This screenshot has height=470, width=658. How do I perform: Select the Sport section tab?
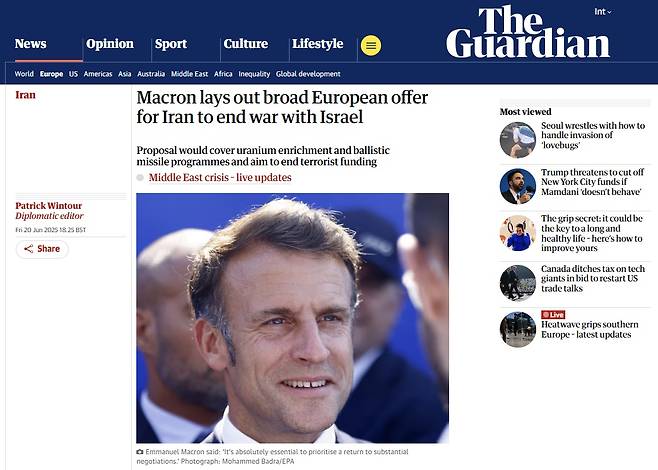coord(171,44)
